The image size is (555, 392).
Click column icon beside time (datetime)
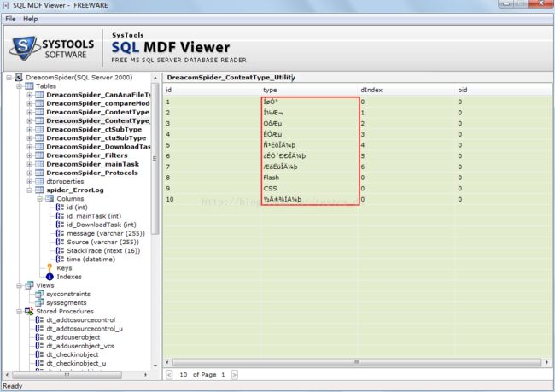[x=60, y=260]
